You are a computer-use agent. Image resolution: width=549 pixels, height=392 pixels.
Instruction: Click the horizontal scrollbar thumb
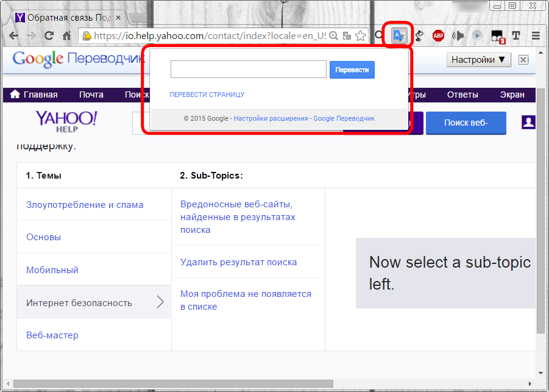[173, 384]
